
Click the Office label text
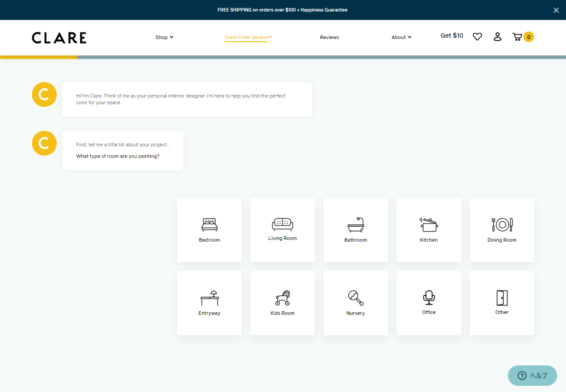pyautogui.click(x=429, y=312)
